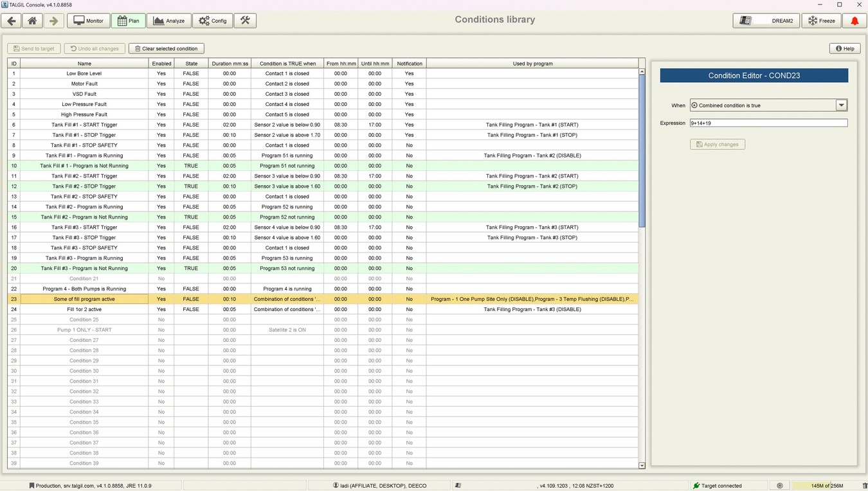Viewport: 868px width, 491px height.
Task: Click the back arrow navigation button
Action: 12,21
